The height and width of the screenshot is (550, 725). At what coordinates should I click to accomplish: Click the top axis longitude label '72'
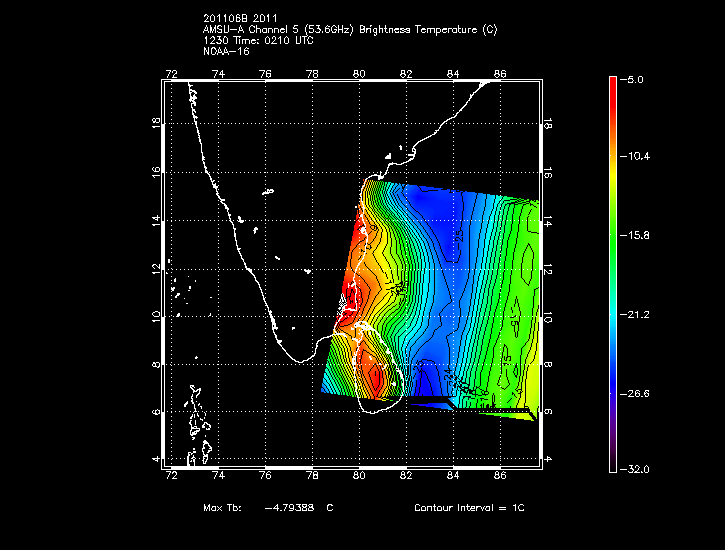(x=172, y=74)
